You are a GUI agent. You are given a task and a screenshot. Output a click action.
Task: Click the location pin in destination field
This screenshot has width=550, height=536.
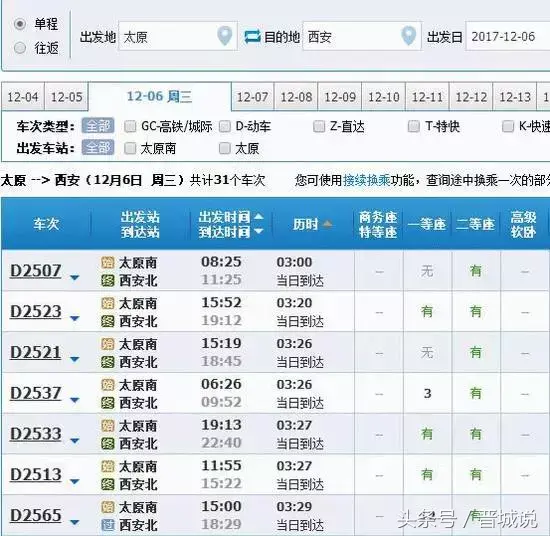[408, 36]
